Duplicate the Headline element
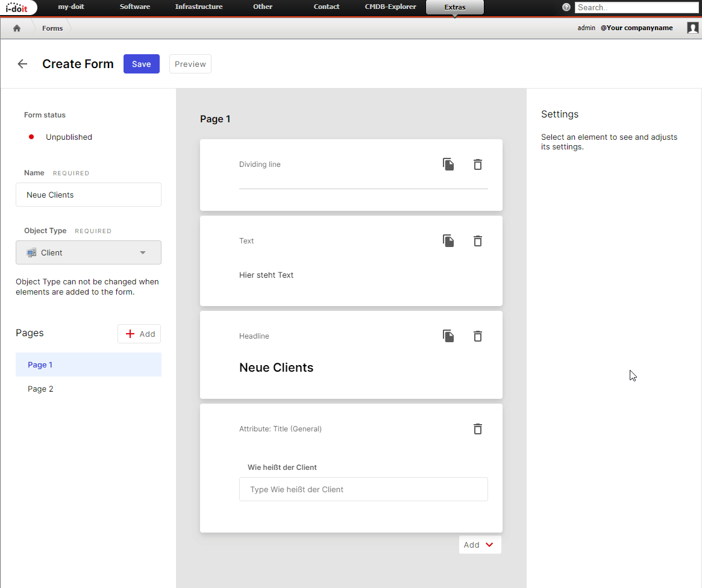The width and height of the screenshot is (702, 588). [448, 336]
